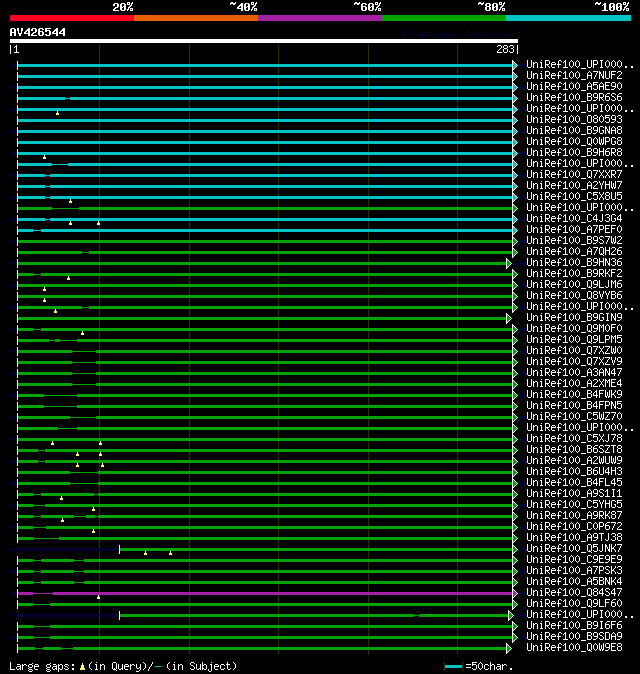Open hit UniRef100_A7NUF2
This screenshot has height=674, width=640.
click(x=574, y=76)
